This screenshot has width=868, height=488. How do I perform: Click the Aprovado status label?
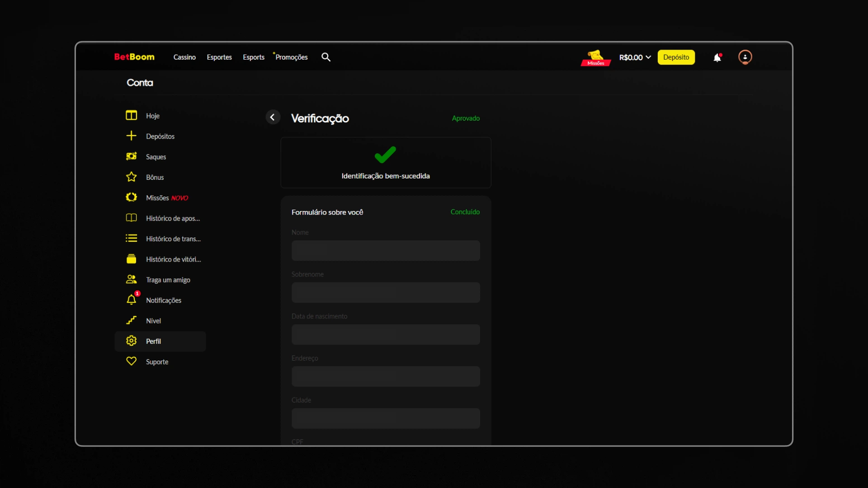(466, 118)
